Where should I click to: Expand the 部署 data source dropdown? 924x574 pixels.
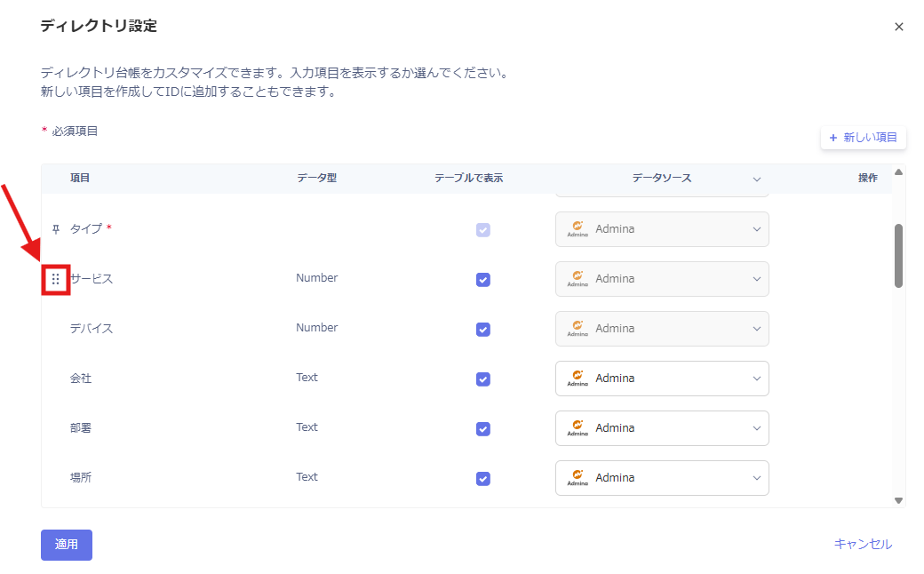pyautogui.click(x=756, y=428)
